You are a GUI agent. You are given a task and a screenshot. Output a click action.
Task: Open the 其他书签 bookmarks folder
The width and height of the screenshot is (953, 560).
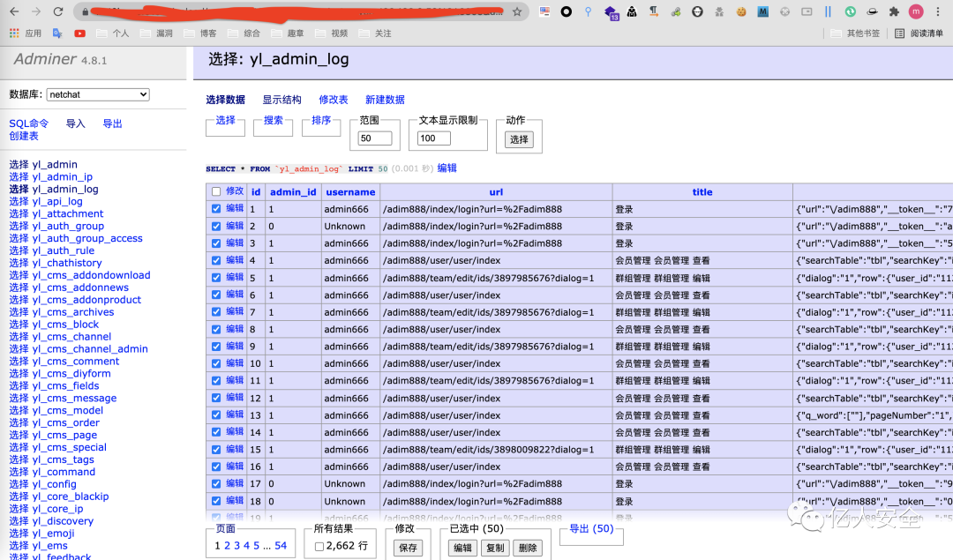(856, 34)
